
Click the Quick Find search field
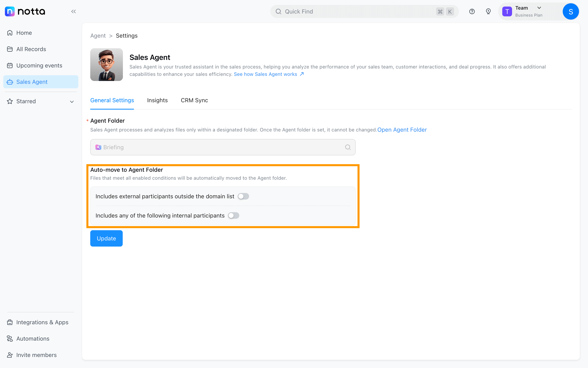pyautogui.click(x=364, y=11)
